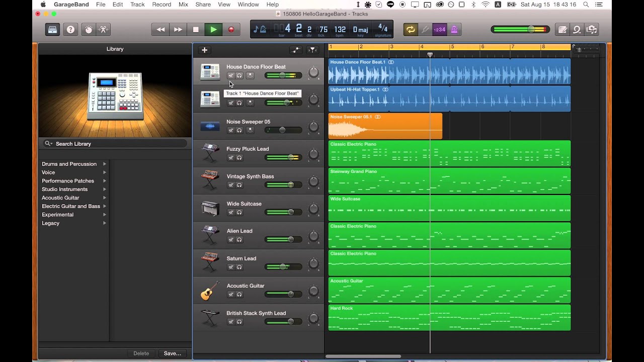Adjust House Dance Floor Beat volume slider
Viewport: 644px width, 362px height.
click(x=283, y=76)
